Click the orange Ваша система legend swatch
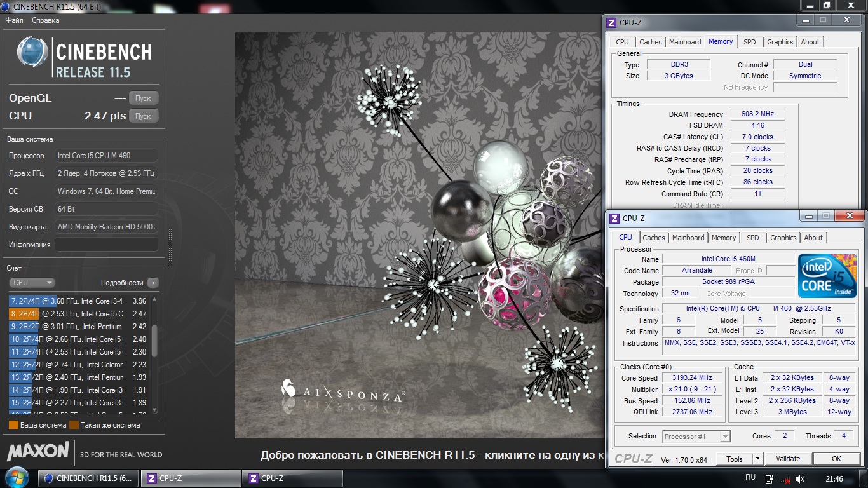 click(13, 425)
